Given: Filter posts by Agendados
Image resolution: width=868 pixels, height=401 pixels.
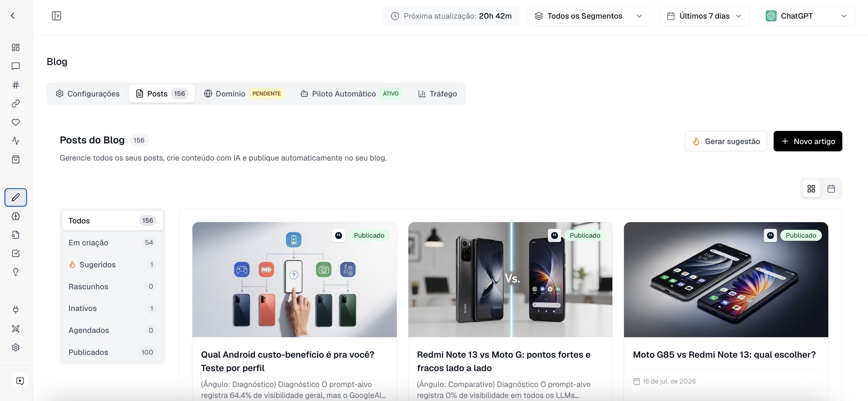Looking at the screenshot, I should tap(112, 330).
